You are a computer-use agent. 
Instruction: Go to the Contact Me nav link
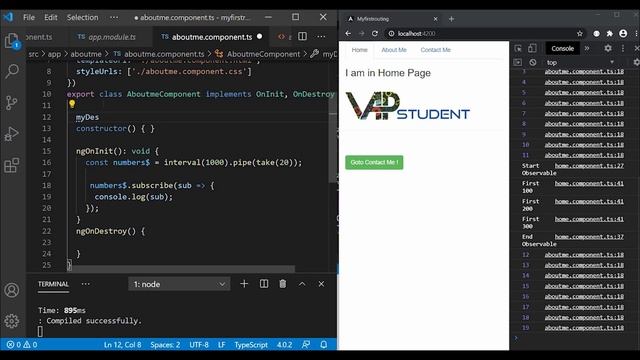(x=436, y=50)
